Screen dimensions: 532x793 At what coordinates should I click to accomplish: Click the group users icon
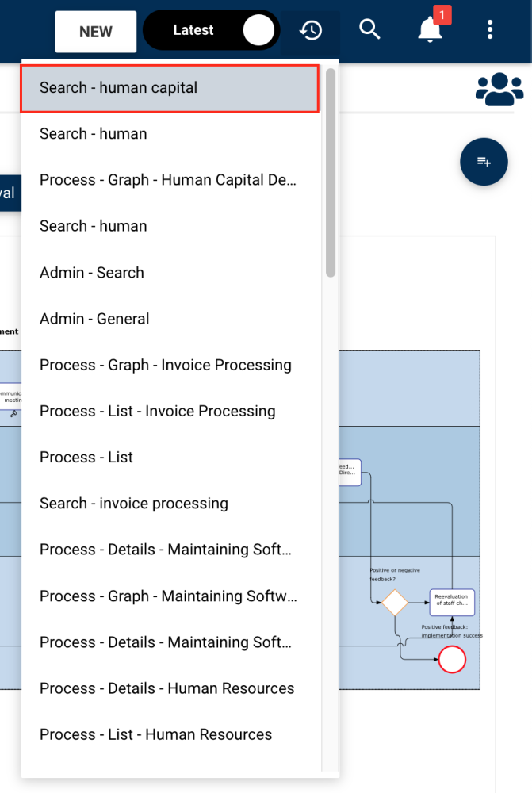(499, 89)
